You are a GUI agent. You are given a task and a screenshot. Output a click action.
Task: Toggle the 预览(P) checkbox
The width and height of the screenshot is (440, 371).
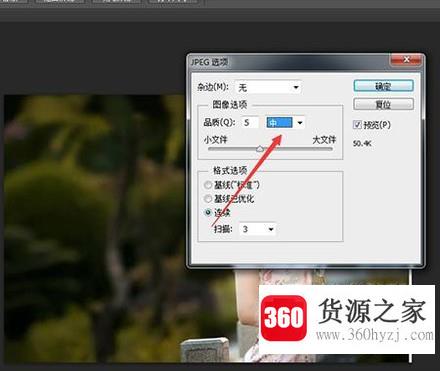coord(357,125)
